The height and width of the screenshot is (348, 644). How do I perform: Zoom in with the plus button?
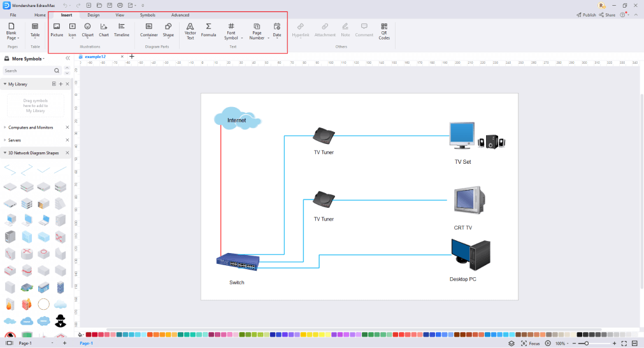pos(615,343)
